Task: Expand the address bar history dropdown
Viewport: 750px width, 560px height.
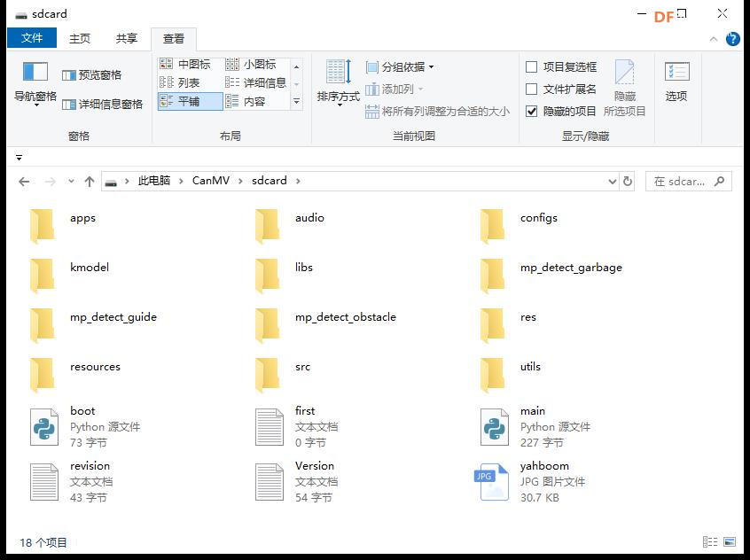Action: tap(612, 181)
